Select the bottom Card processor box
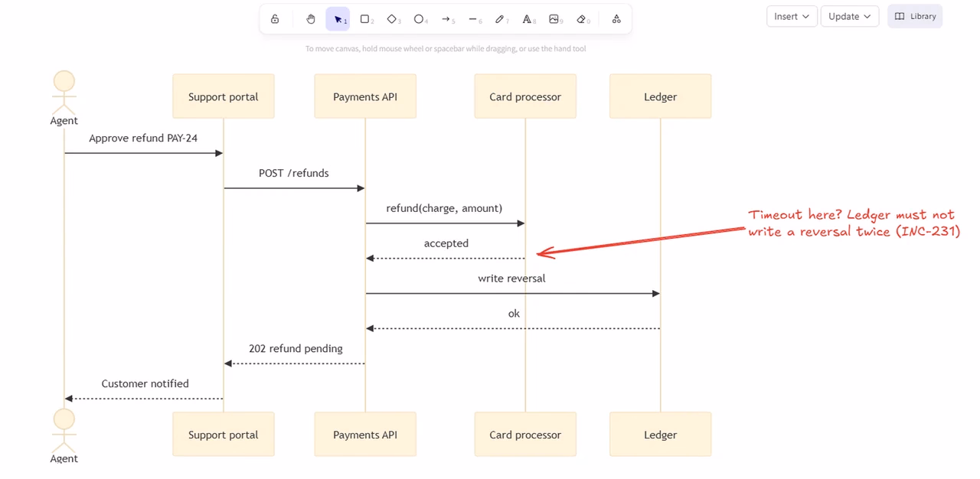Image resolution: width=980 pixels, height=479 pixels. 525,435
